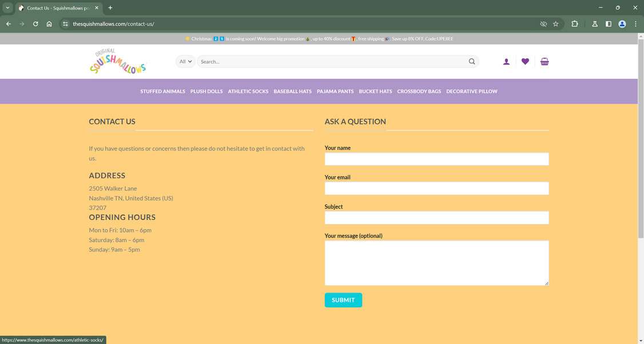Select the Contact Us - Squishmallows tab
Screen dimensions: 644x344
59,8
